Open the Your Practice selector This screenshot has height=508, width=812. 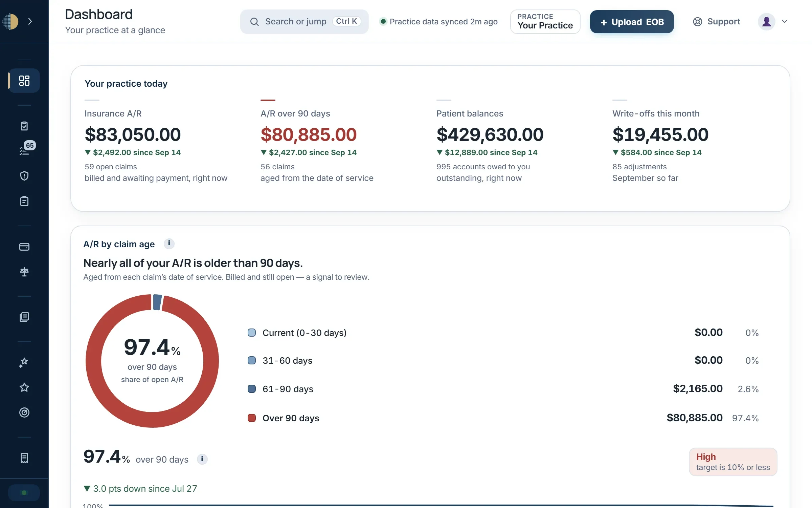pos(545,21)
